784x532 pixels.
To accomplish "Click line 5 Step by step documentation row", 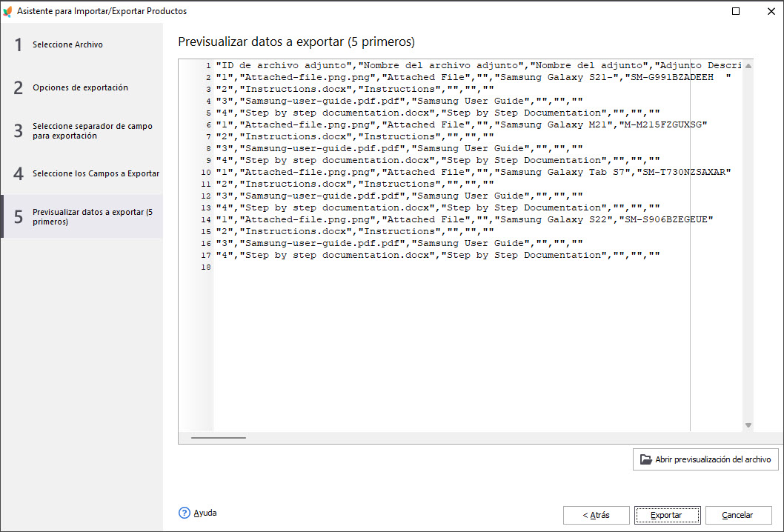I will pos(438,113).
